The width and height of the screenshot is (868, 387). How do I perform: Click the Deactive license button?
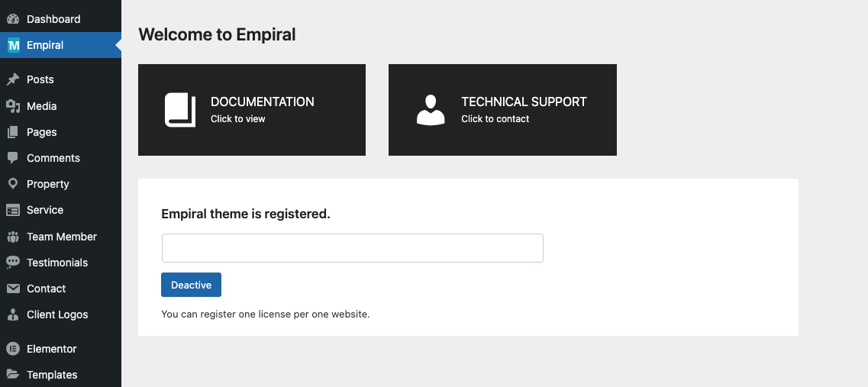[191, 285]
